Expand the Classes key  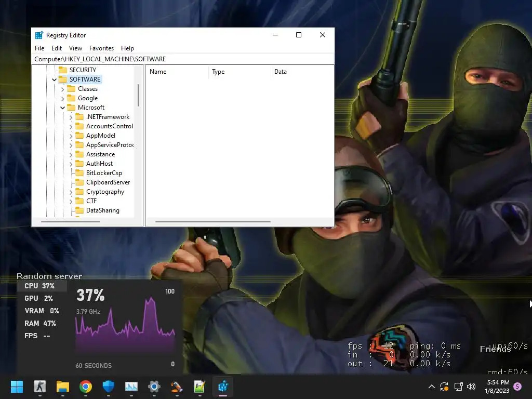coord(62,89)
